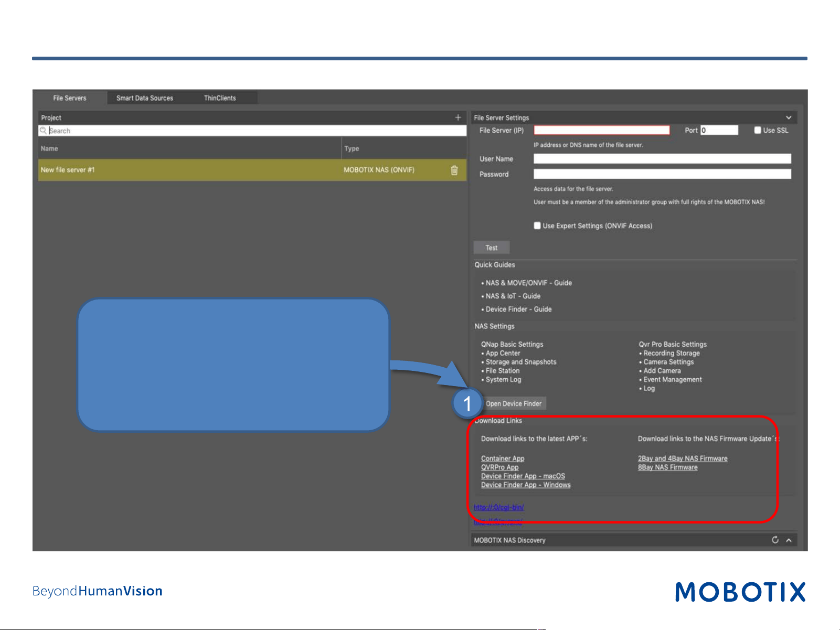Click the search magnifier icon in Project panel
Image resolution: width=840 pixels, height=630 pixels.
43,130
